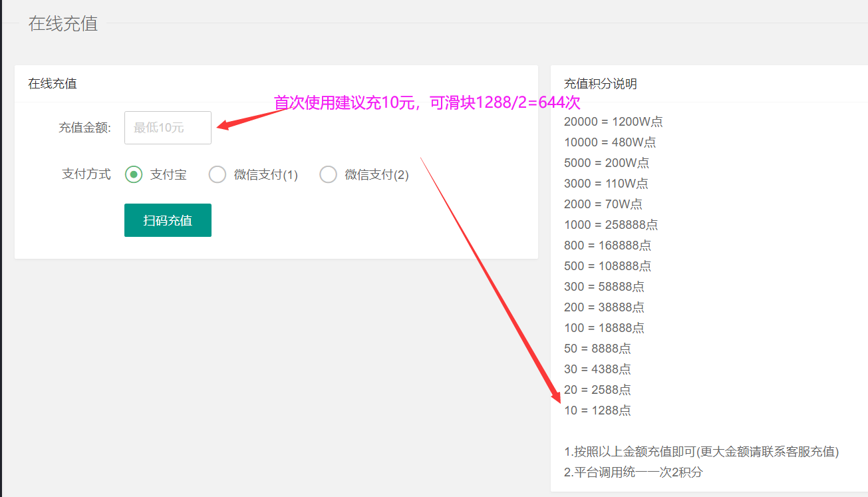868x497 pixels.
Task: Click the 10000 = 480W点 entry
Action: point(609,142)
